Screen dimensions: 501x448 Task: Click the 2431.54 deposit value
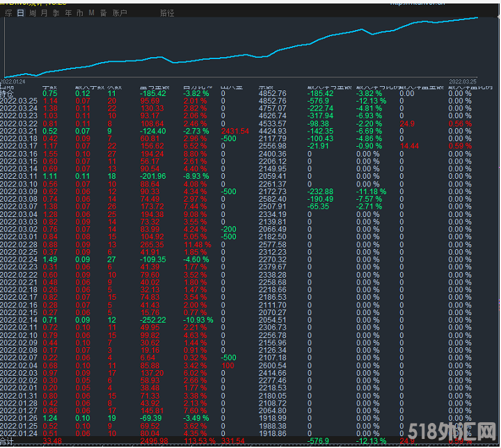pos(233,131)
